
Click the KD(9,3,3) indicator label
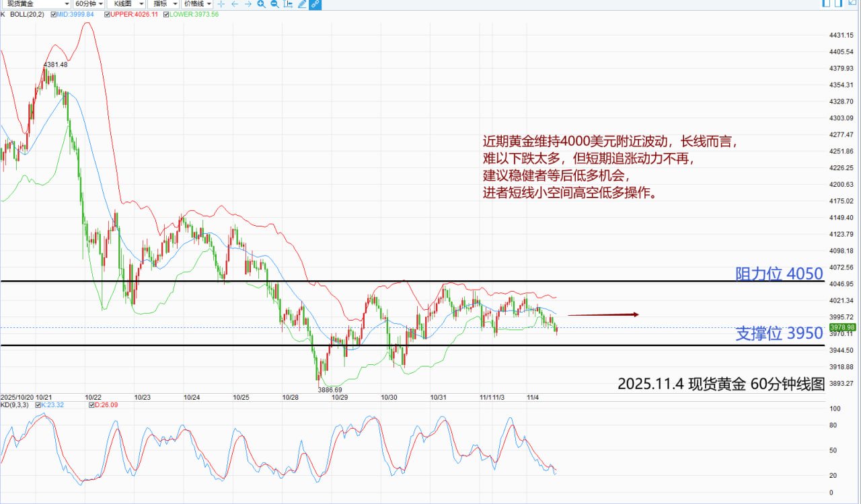[x=14, y=405]
